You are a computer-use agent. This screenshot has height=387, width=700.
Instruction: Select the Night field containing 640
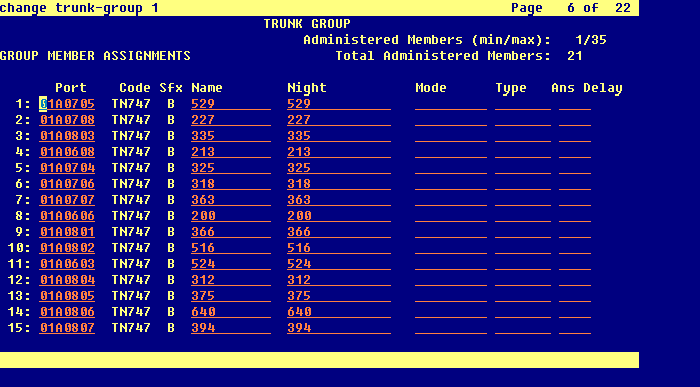[339, 312]
